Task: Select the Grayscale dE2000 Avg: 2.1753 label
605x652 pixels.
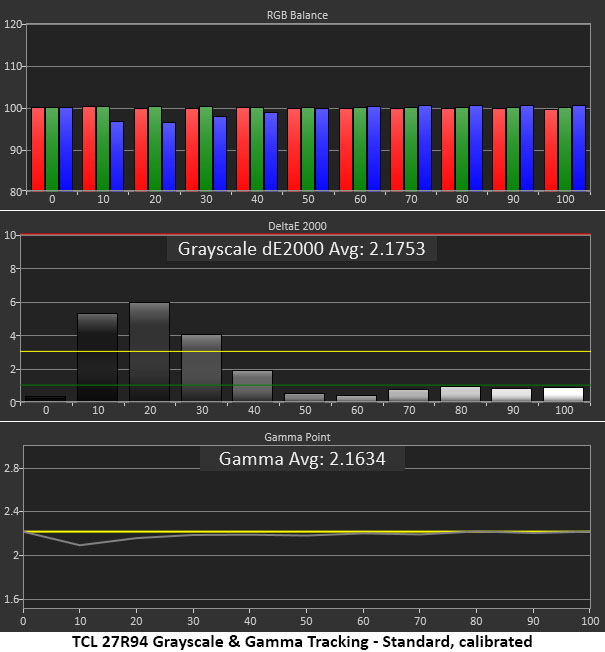Action: click(301, 249)
